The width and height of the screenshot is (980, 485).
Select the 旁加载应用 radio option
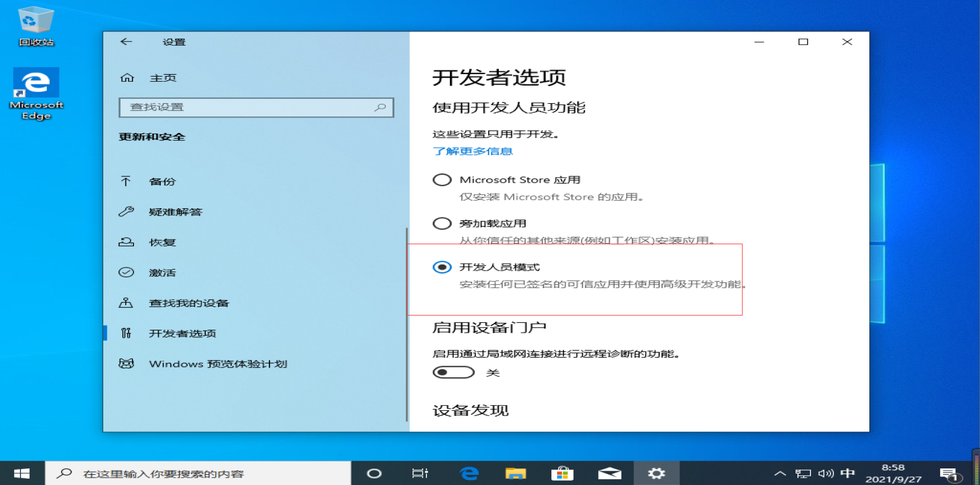coord(442,223)
